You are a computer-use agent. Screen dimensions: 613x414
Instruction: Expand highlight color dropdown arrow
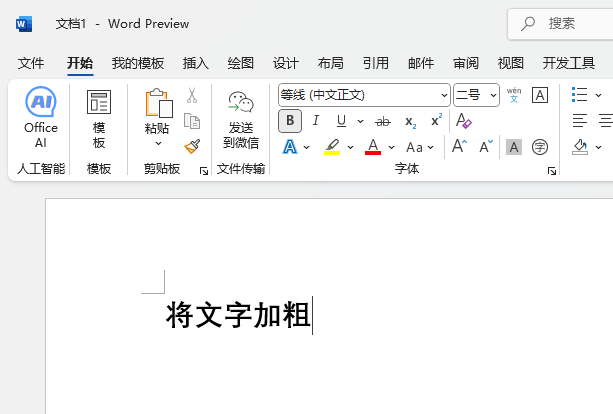pos(350,147)
